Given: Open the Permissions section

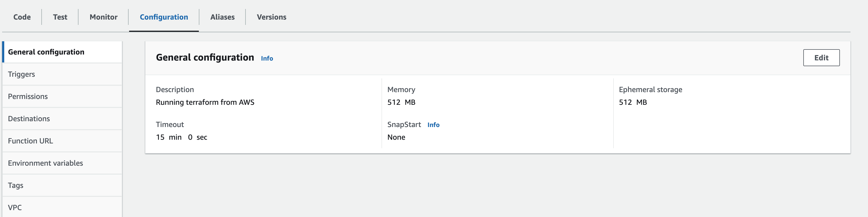Looking at the screenshot, I should pos(28,96).
